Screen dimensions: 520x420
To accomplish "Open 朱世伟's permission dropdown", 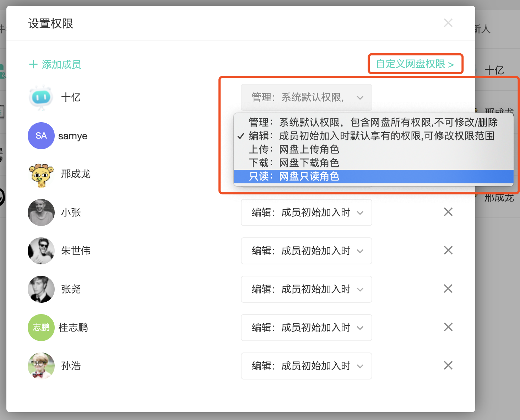I will tap(307, 251).
